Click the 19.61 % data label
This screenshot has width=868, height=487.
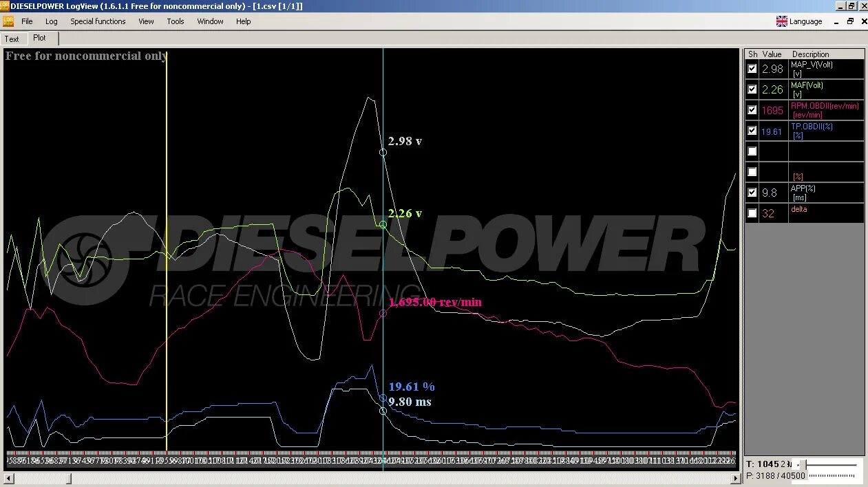tap(412, 387)
